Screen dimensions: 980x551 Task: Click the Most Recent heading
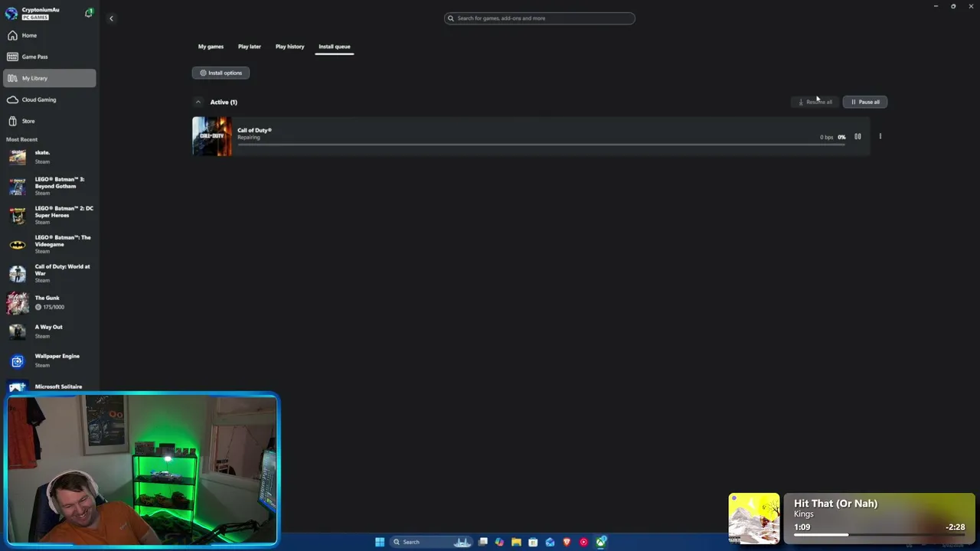(21, 139)
